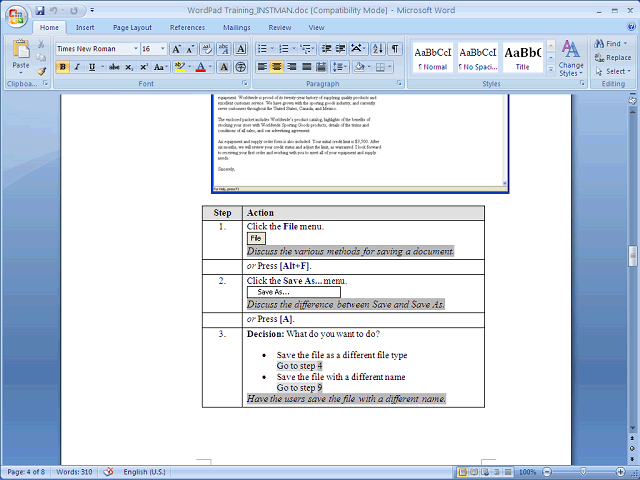640x480 pixels.
Task: Click the spelling check status icon
Action: click(108, 472)
